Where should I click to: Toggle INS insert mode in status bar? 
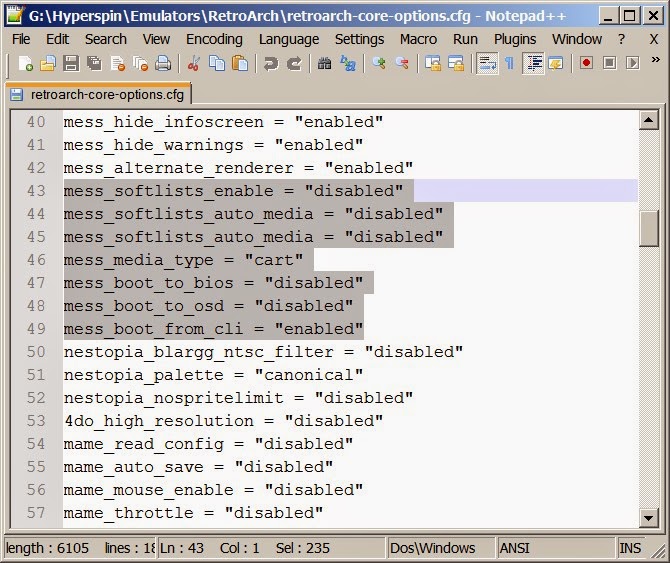click(x=630, y=548)
